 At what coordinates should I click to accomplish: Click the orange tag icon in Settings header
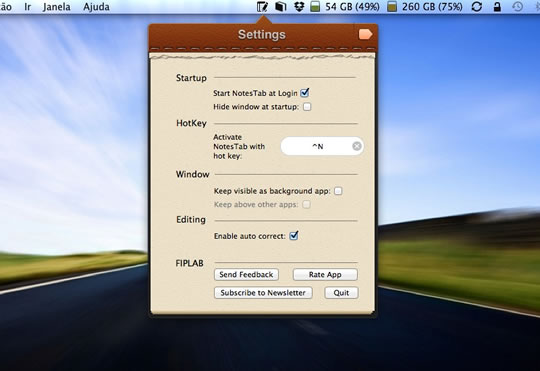[365, 34]
